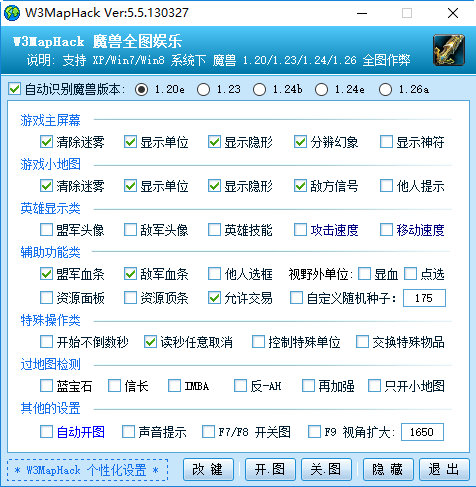Enable the 显示神符 checkbox
Screen dimensions: 476x487
click(386, 142)
